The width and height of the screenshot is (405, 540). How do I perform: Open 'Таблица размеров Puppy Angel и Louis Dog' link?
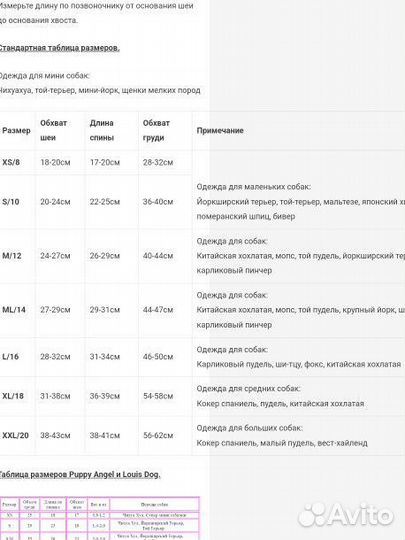point(79,474)
